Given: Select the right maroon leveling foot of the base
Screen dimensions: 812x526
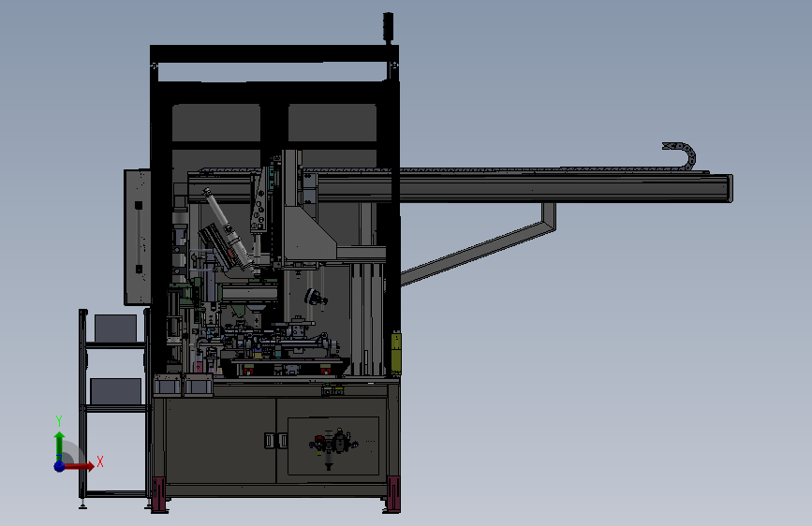Looking at the screenshot, I should (393, 494).
